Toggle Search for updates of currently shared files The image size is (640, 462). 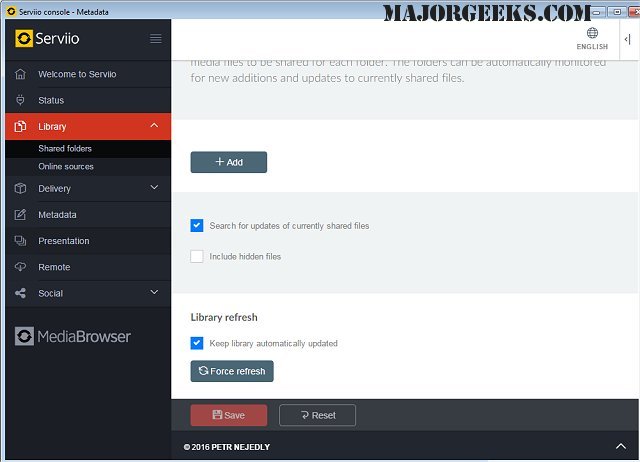tap(197, 225)
